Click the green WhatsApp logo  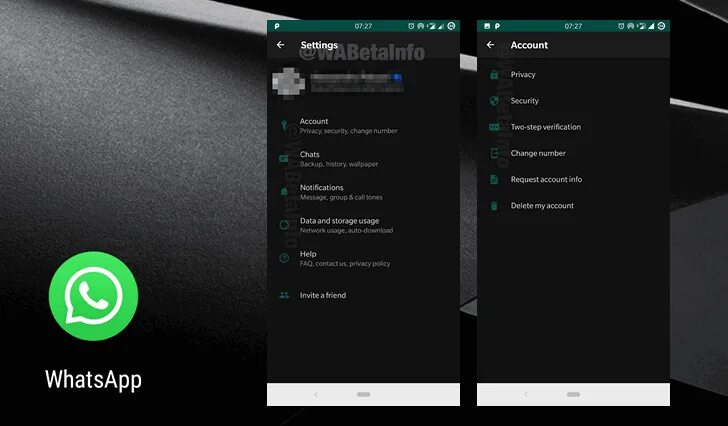[x=93, y=296]
